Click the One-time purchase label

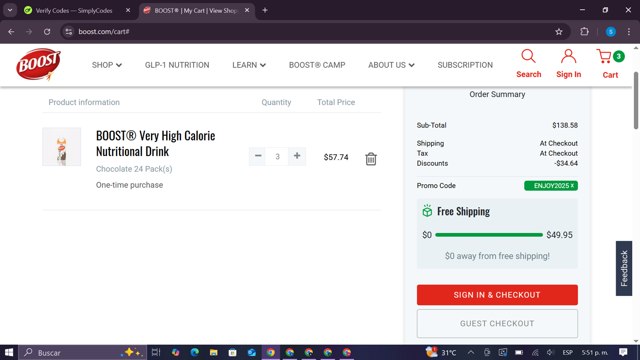[x=129, y=185]
